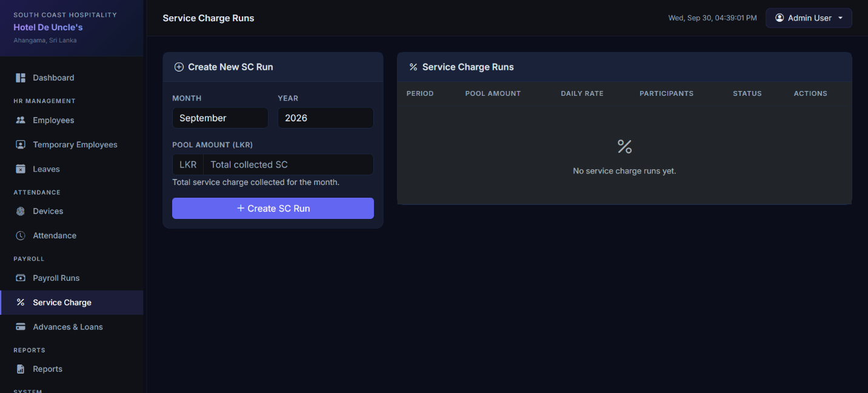
Task: Click the ACTIONS column header
Action: click(x=810, y=93)
